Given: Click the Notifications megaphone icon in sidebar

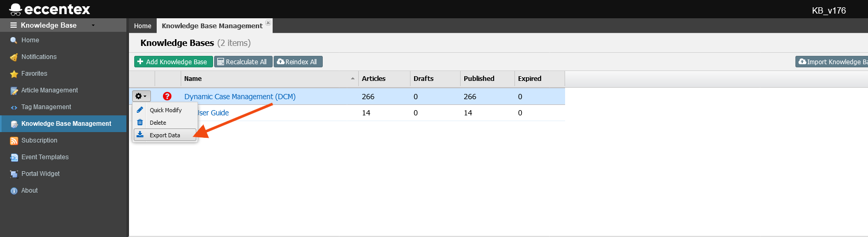Looking at the screenshot, I should pyautogui.click(x=14, y=57).
